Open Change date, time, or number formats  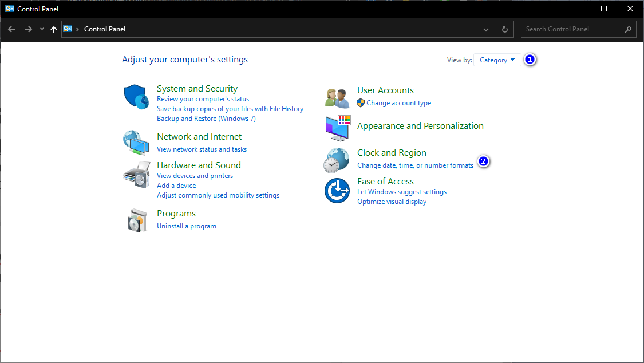click(415, 165)
